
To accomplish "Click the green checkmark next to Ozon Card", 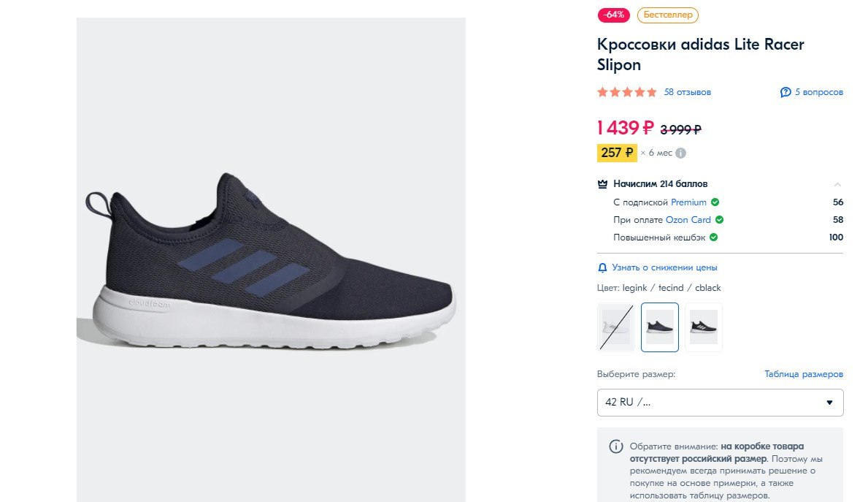I will pos(719,220).
